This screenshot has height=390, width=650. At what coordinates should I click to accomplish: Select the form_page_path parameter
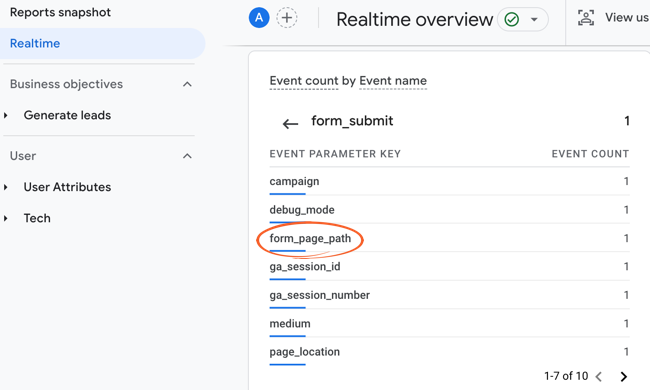(x=310, y=238)
